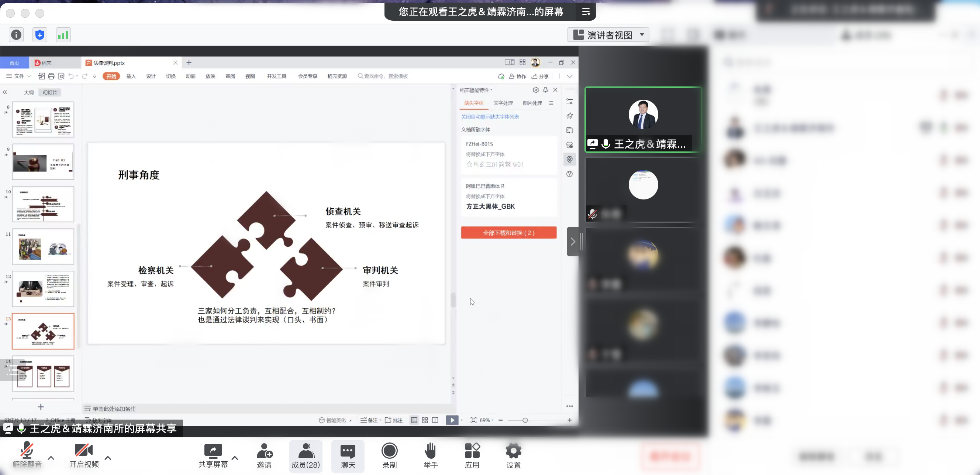980x475 pixels.
Task: Add a new tab with plus icon
Action: point(189,62)
